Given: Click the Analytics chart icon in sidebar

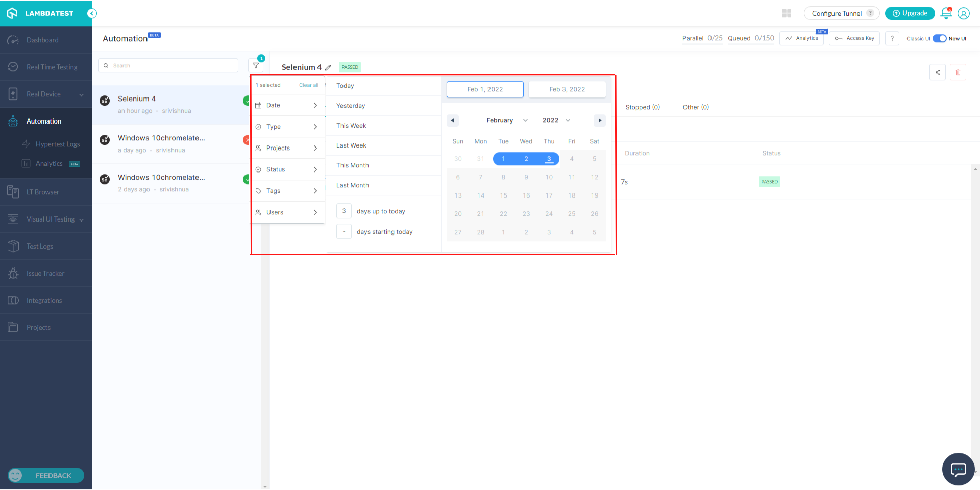Looking at the screenshot, I should coord(26,163).
